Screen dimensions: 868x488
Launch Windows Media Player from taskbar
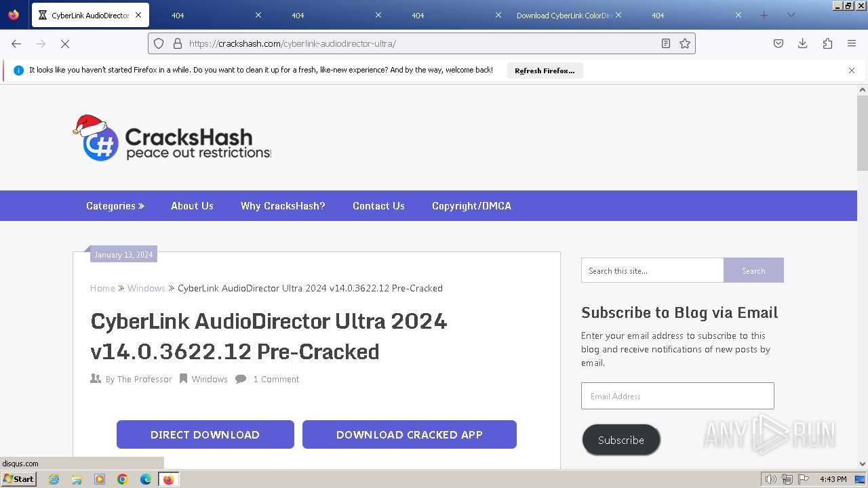pos(100,479)
